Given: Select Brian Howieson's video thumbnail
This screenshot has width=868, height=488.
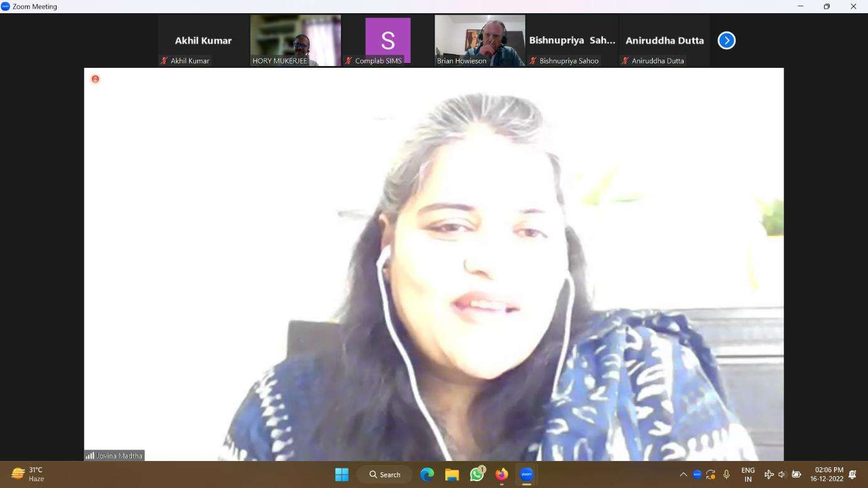Looking at the screenshot, I should 480,40.
